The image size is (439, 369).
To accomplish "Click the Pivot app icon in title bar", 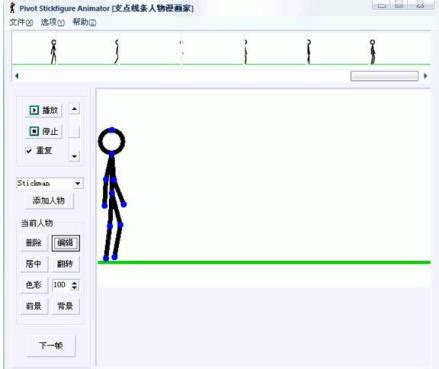I will coord(12,8).
